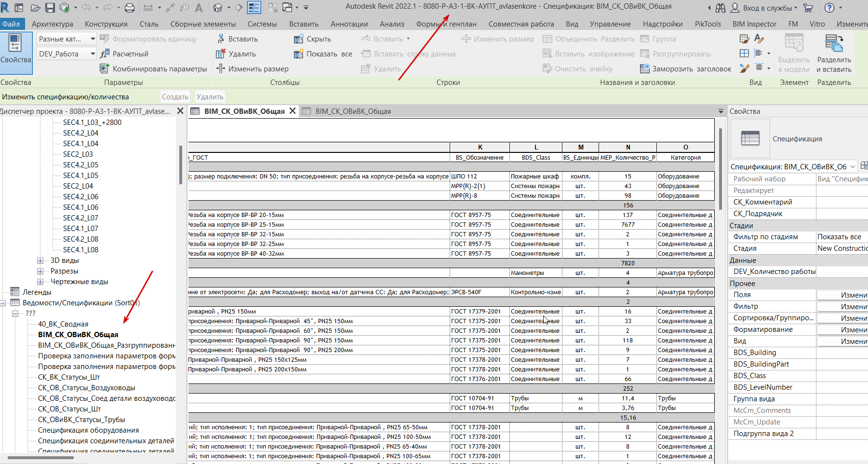Viewport: 868px width, 464px height.
Task: Open the Системы ribbon tab
Action: (262, 24)
